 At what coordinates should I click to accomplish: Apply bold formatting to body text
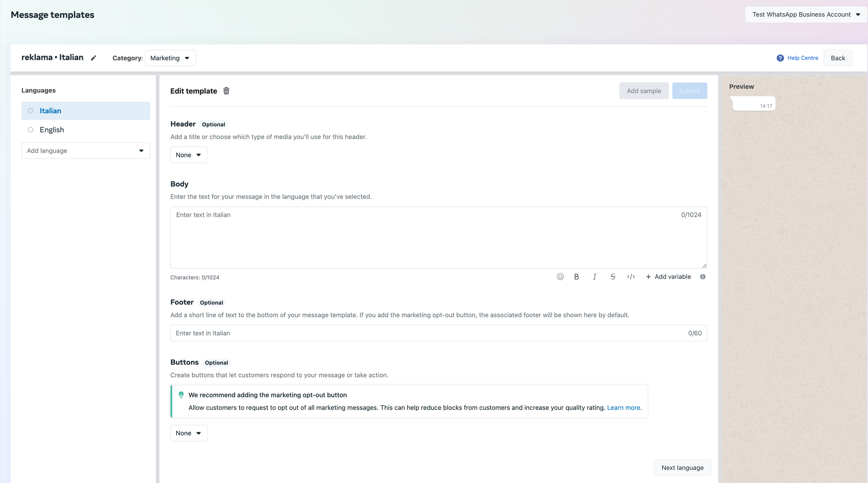coord(576,277)
